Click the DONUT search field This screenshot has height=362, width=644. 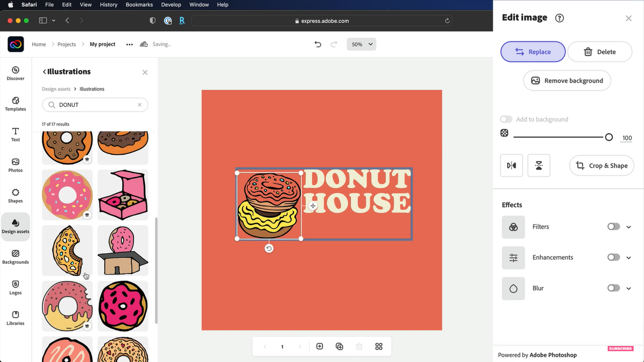95,105
